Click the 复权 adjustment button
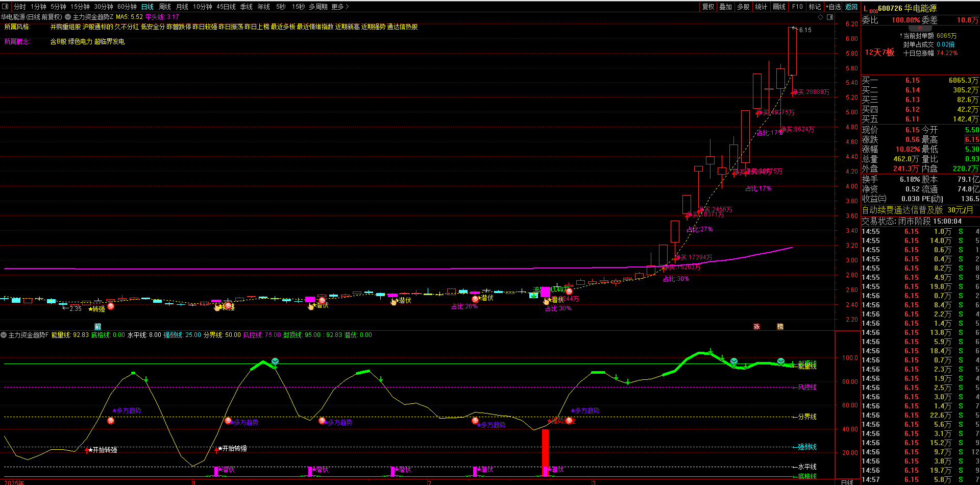Viewport: 980px width, 485px height. pyautogui.click(x=708, y=7)
